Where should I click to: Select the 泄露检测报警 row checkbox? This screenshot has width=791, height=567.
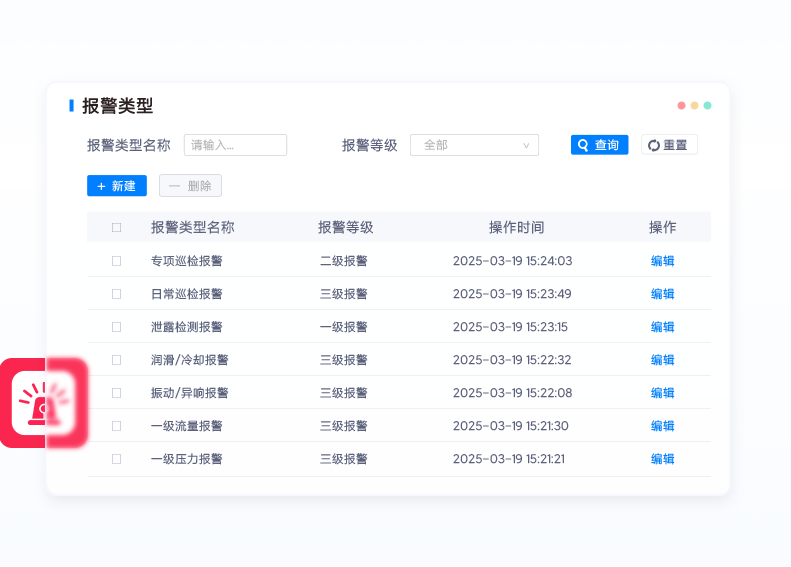(x=117, y=327)
